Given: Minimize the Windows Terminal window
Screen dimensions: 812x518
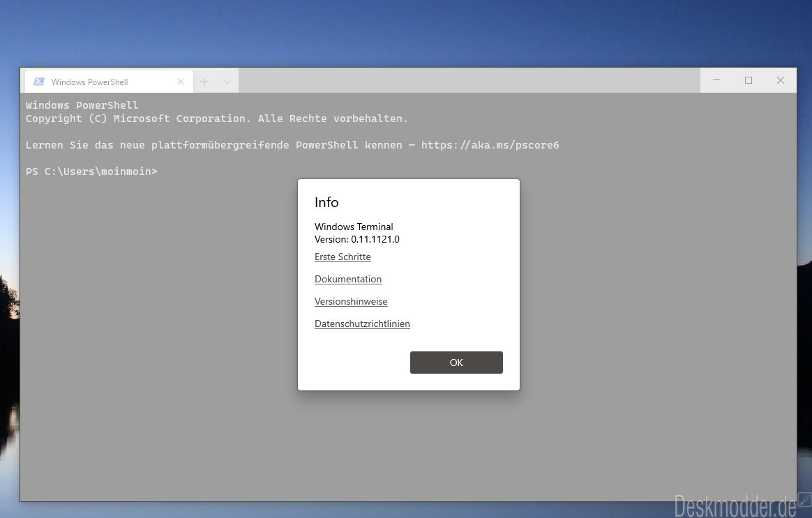Looking at the screenshot, I should tap(716, 80).
